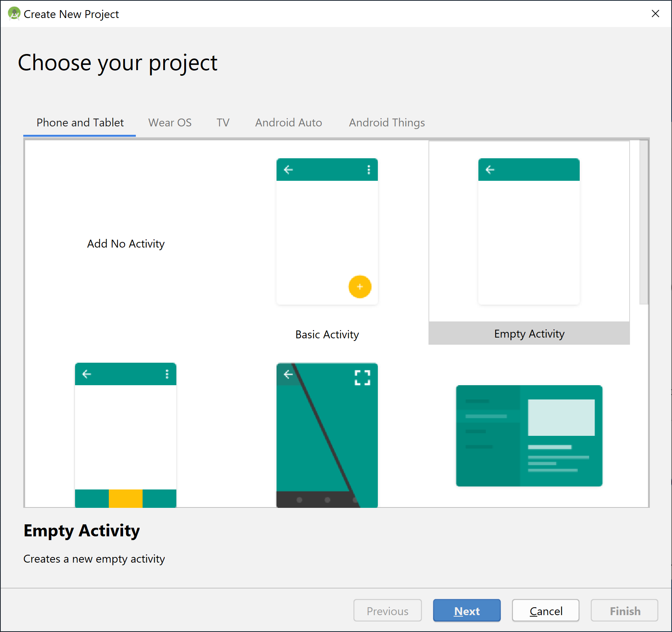Choose the Master/Detail Flow template thumbnail
This screenshot has height=632, width=672.
[x=529, y=436]
